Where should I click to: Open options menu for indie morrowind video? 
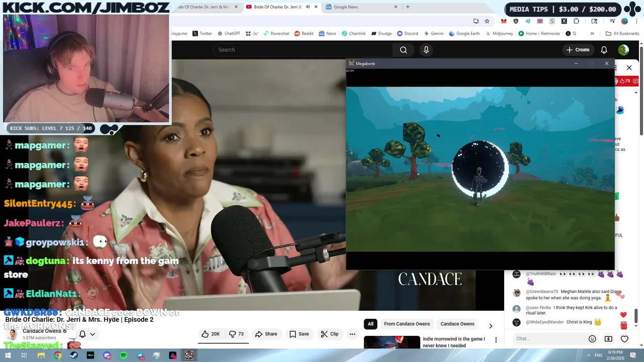click(x=496, y=340)
